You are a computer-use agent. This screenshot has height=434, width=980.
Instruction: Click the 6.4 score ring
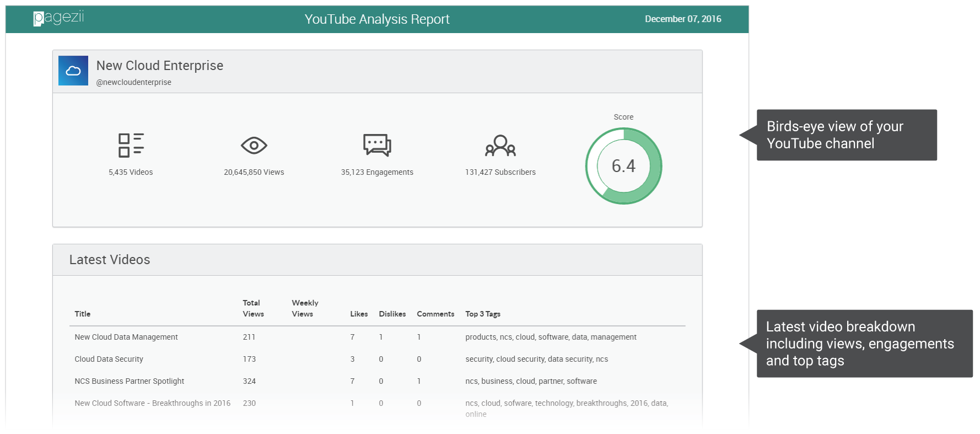623,166
